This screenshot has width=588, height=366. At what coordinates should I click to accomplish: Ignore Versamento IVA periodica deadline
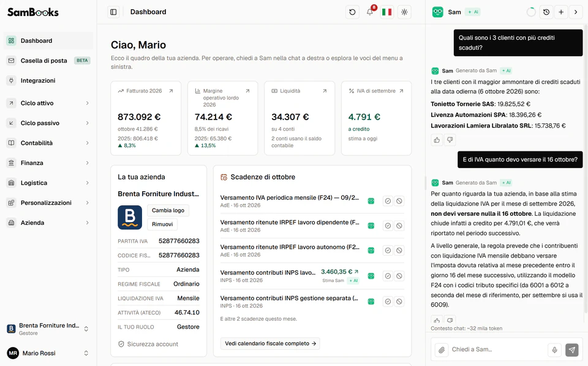[399, 201]
